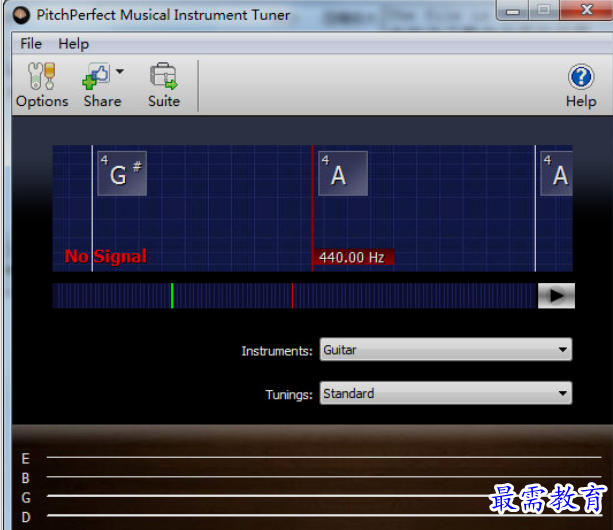Open the Suite toolbox icon

tap(163, 76)
